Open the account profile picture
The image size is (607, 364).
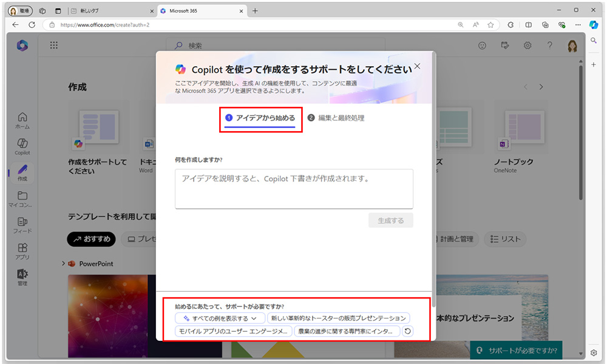572,45
